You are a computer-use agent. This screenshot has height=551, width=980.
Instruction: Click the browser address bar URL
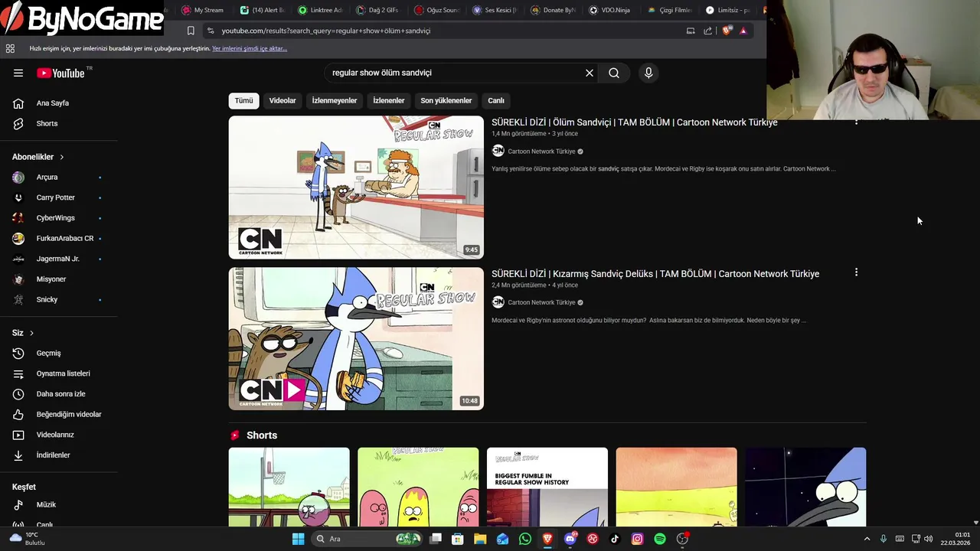point(326,31)
